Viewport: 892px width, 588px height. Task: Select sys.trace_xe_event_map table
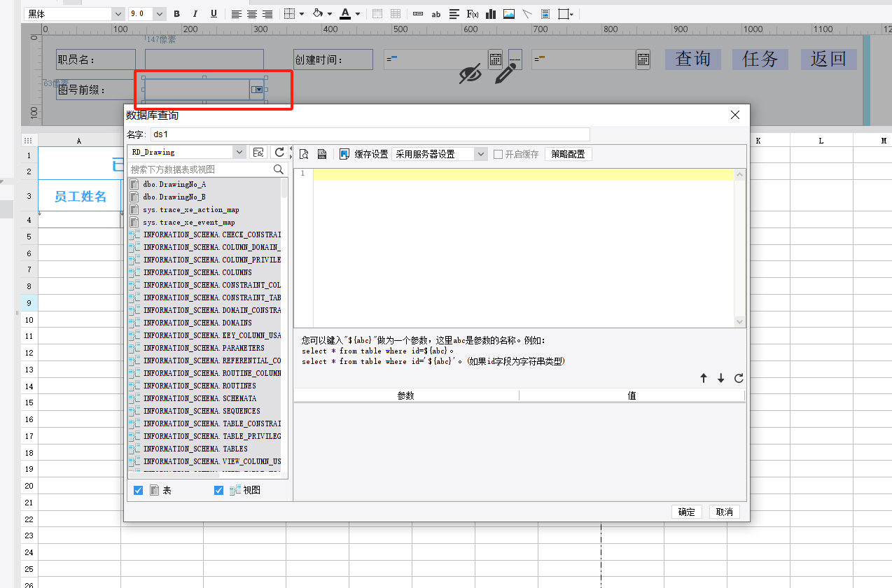[189, 222]
